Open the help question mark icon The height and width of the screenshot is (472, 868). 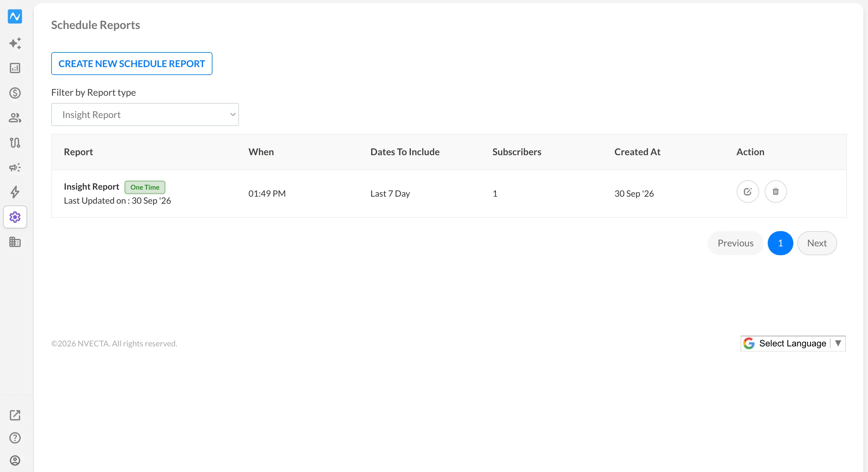(15, 438)
